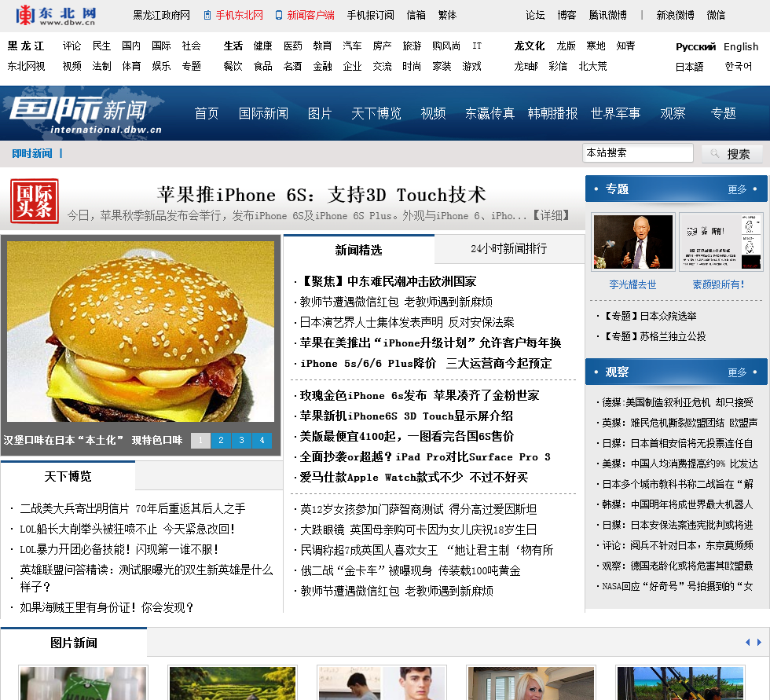Screen dimensions: 770x700
Task: Click the 【详细】 link under the headline
Action: coord(552,215)
